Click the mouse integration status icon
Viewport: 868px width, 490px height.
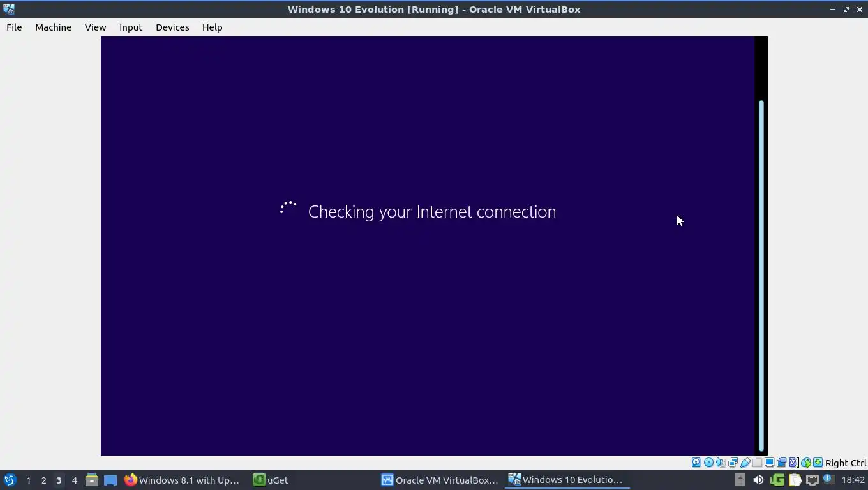(x=805, y=463)
